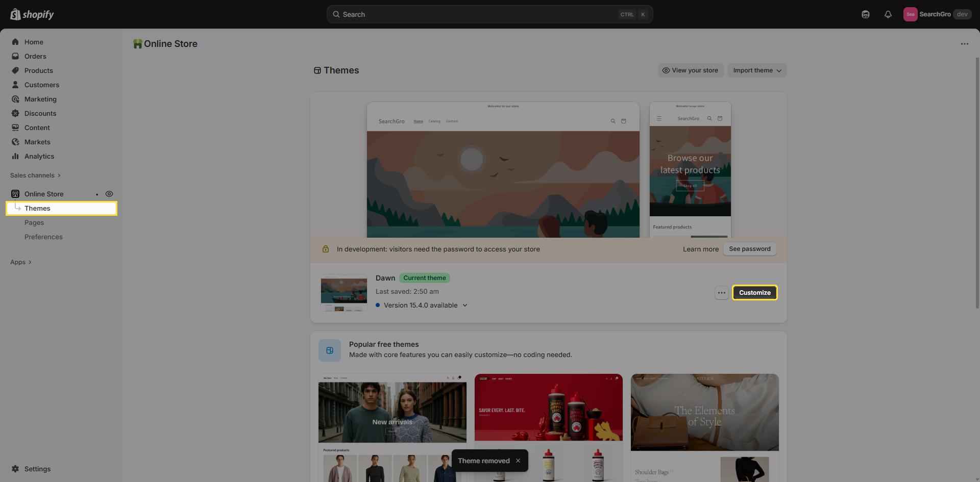Open Settings gear in sidebar

[15, 469]
